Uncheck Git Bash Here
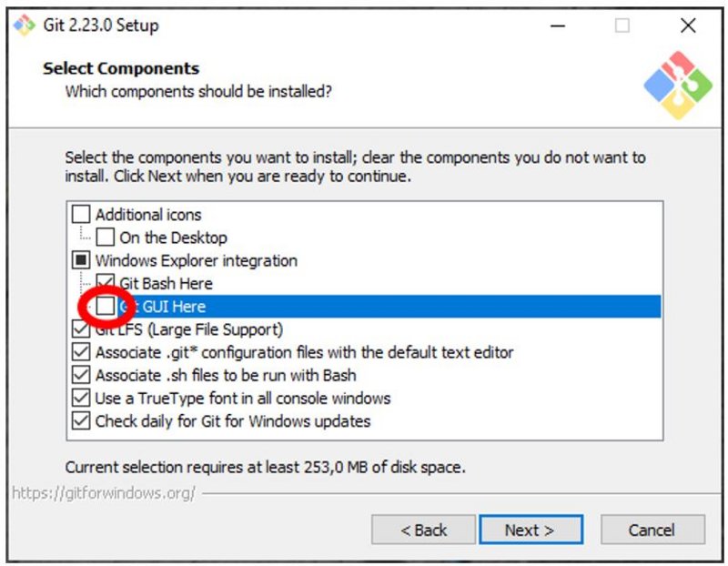The image size is (728, 566). (105, 283)
